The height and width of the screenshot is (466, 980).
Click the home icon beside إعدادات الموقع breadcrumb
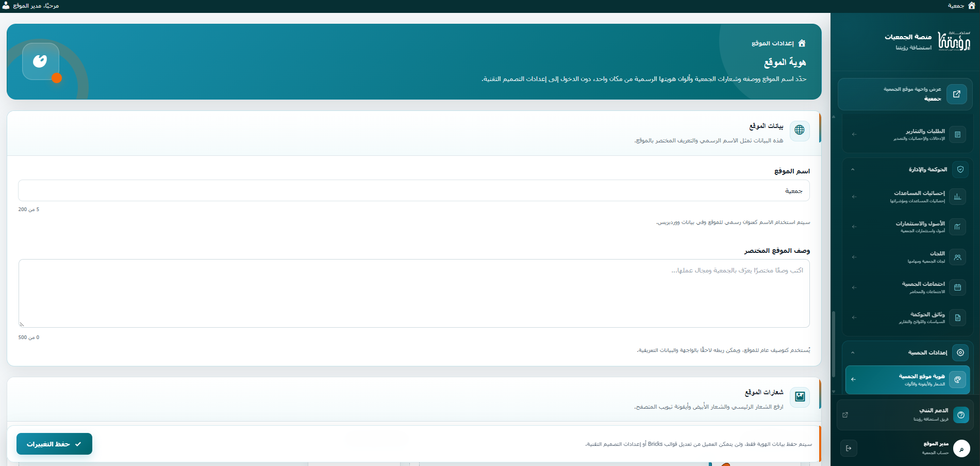[802, 43]
